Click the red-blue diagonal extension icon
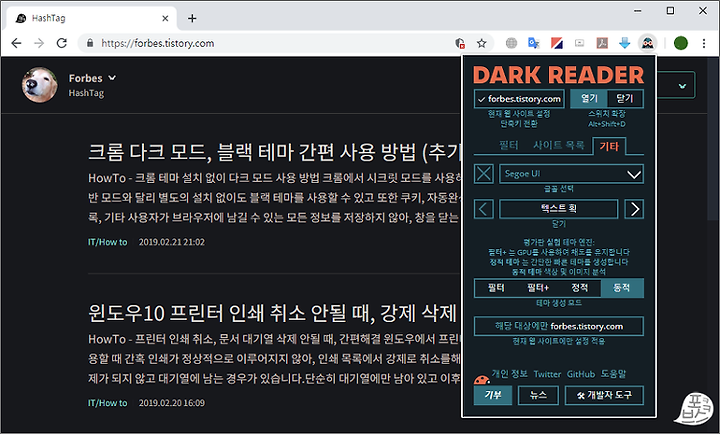Viewport: 720px width, 434px height. pos(557,43)
